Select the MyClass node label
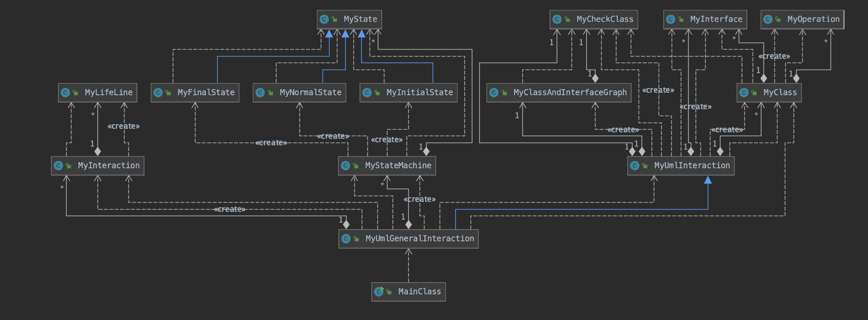The height and width of the screenshot is (320, 868). [x=780, y=93]
